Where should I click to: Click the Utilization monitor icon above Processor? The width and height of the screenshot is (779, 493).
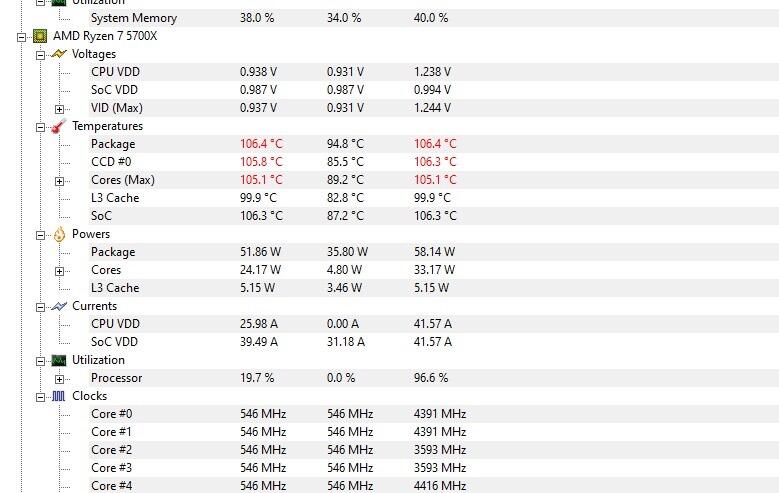pos(59,360)
